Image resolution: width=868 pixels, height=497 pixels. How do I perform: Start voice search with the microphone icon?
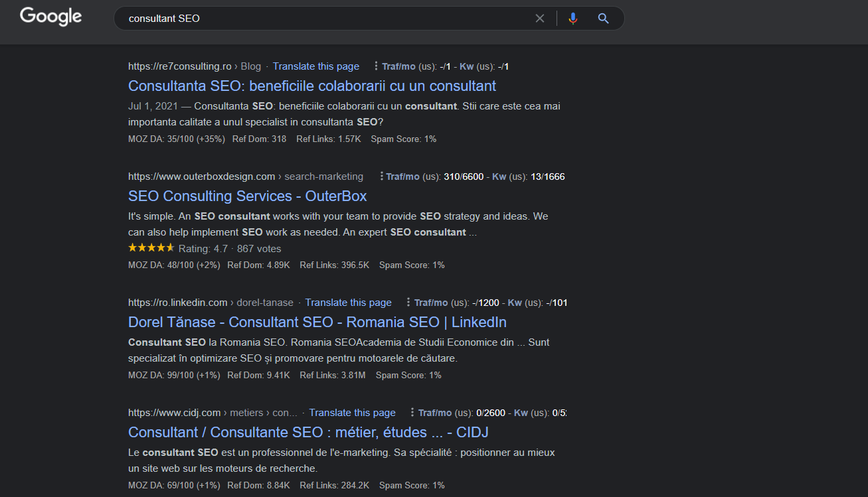573,19
